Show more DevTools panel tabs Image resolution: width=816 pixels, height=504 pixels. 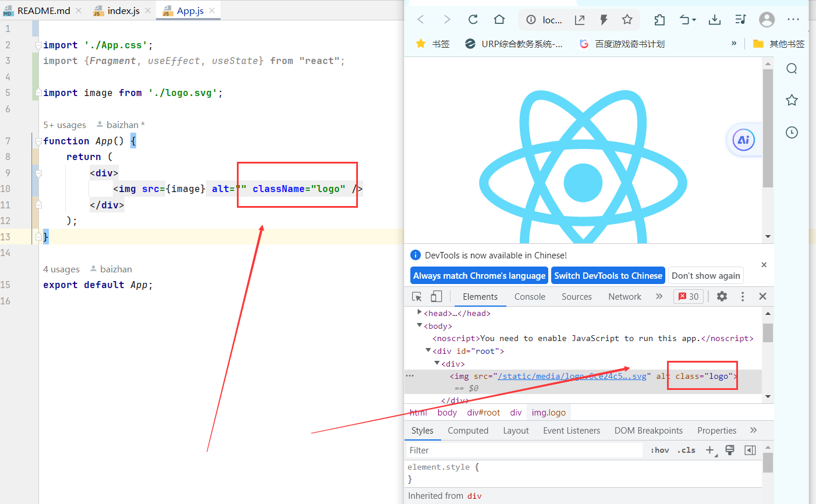pos(659,296)
